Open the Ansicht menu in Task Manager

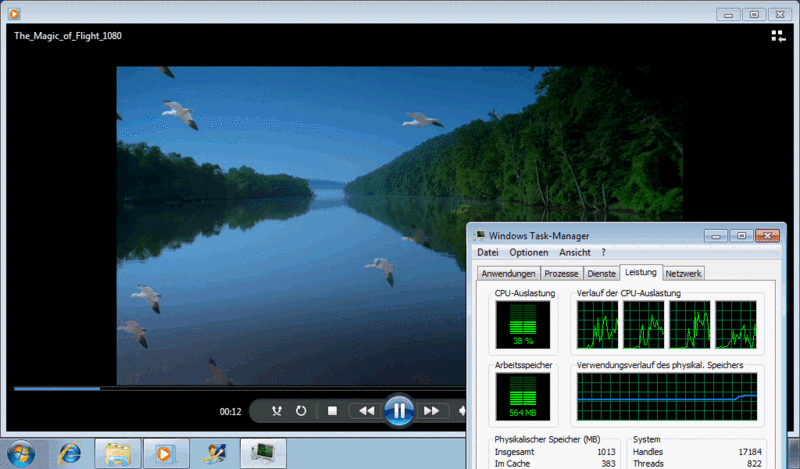tap(574, 253)
